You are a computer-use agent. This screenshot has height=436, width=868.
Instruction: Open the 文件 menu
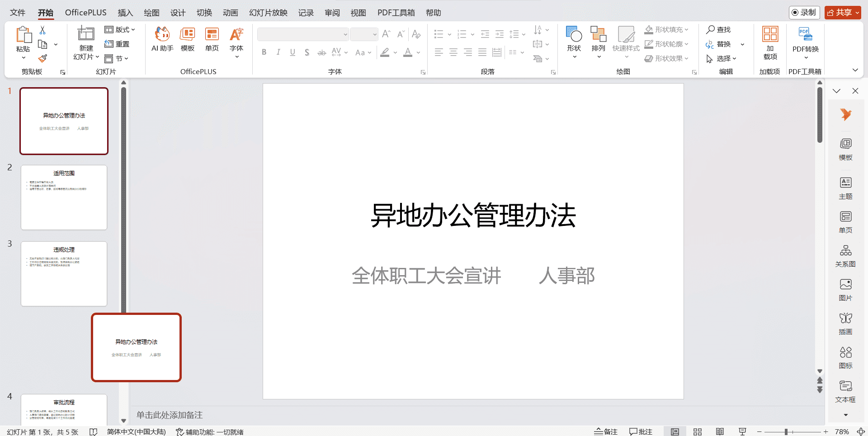pyautogui.click(x=18, y=13)
